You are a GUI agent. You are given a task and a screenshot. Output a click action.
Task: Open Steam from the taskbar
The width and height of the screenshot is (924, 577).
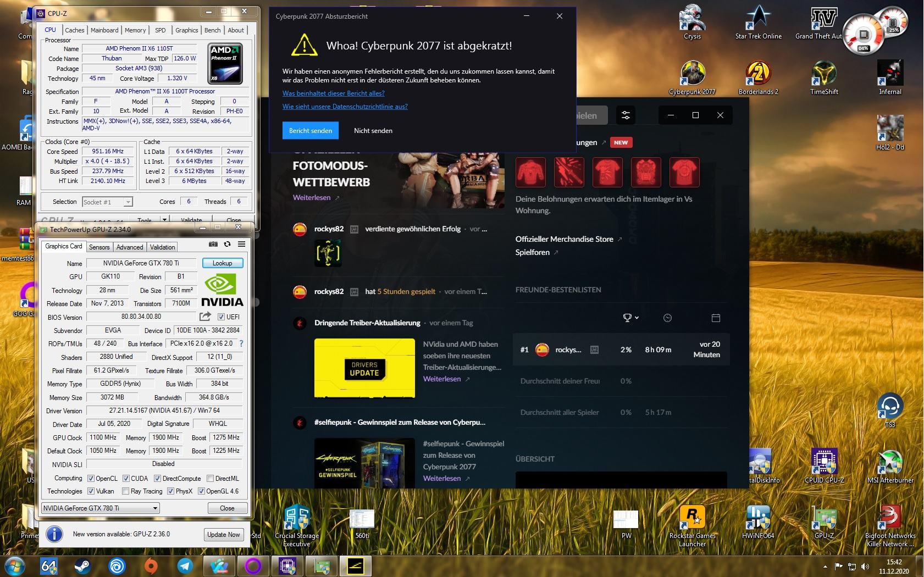pos(83,565)
